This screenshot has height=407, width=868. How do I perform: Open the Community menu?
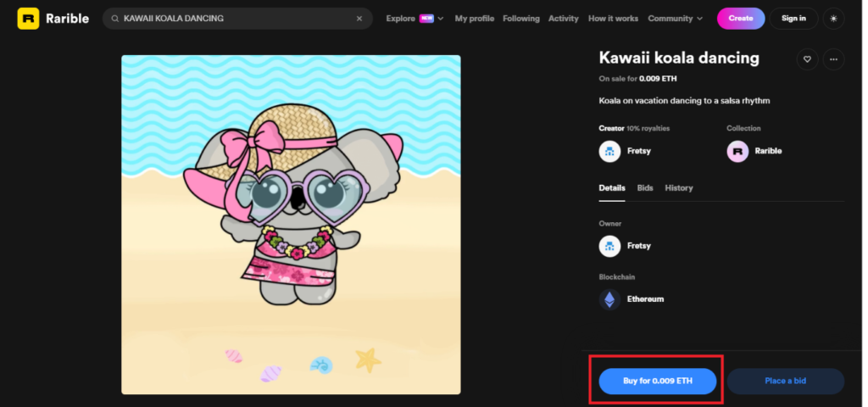pyautogui.click(x=670, y=19)
